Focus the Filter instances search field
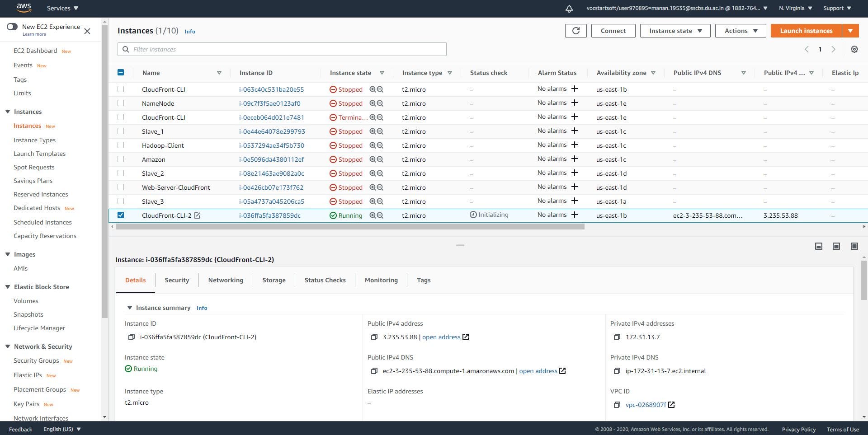Image resolution: width=868 pixels, height=435 pixels. click(x=282, y=49)
